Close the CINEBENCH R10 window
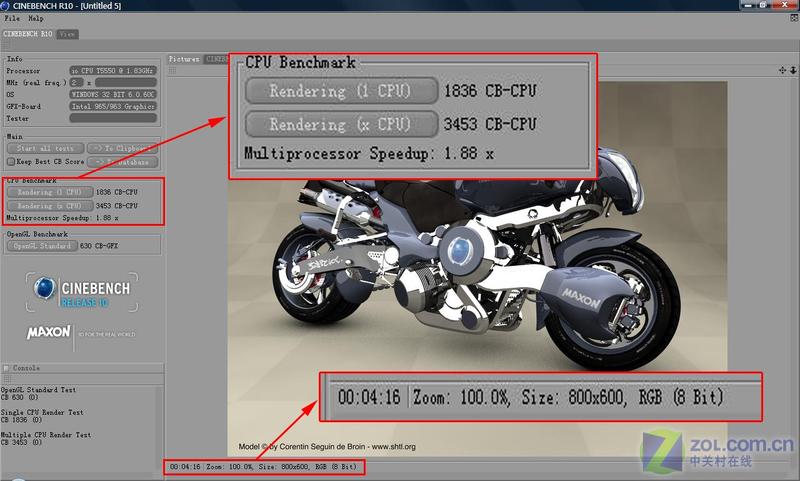 click(x=785, y=5)
